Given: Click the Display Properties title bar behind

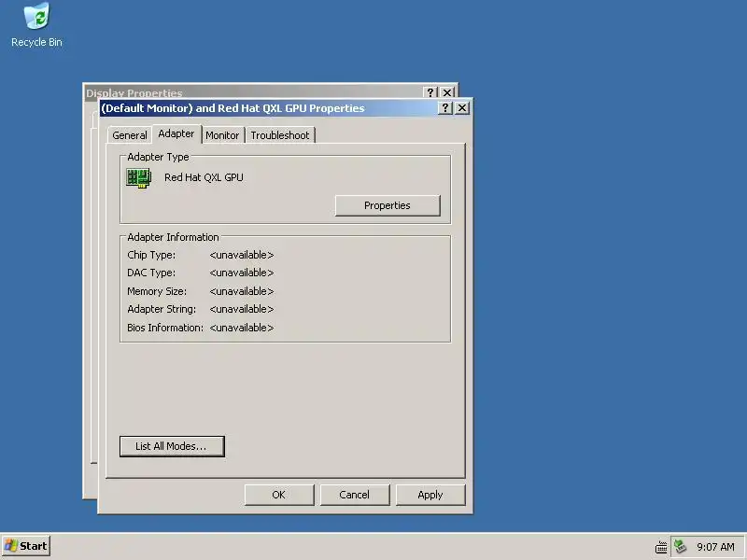Looking at the screenshot, I should [x=252, y=91].
